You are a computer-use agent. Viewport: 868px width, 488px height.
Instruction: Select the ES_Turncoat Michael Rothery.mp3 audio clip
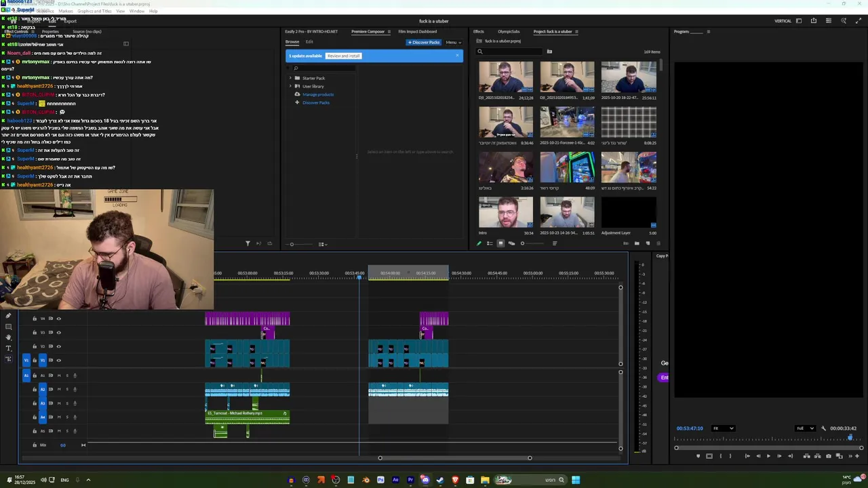tap(248, 415)
